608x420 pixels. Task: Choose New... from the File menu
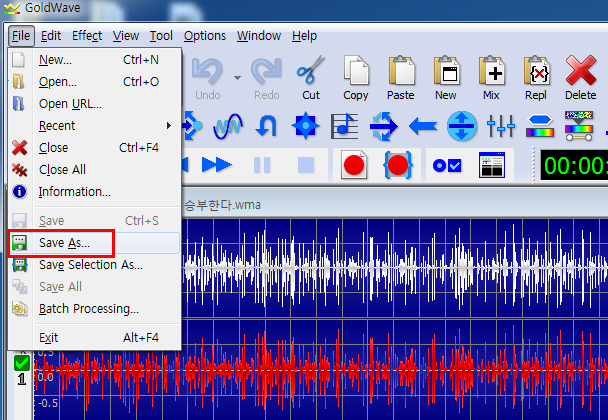click(95, 60)
